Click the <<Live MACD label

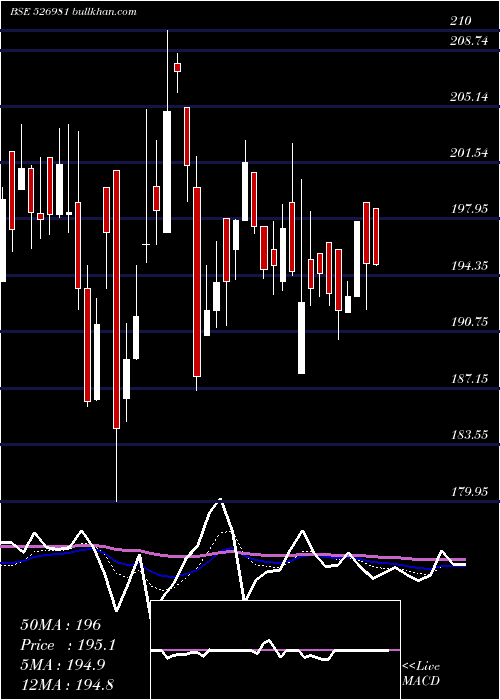coord(421,673)
